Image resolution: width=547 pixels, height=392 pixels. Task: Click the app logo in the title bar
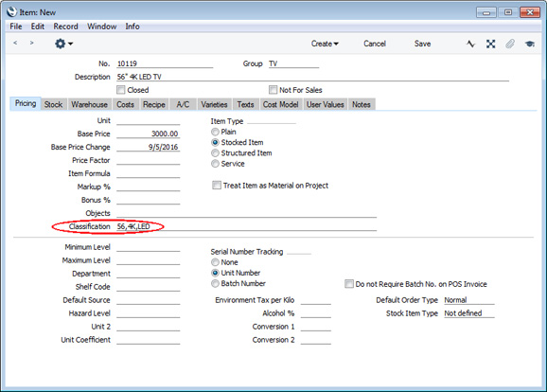click(11, 12)
